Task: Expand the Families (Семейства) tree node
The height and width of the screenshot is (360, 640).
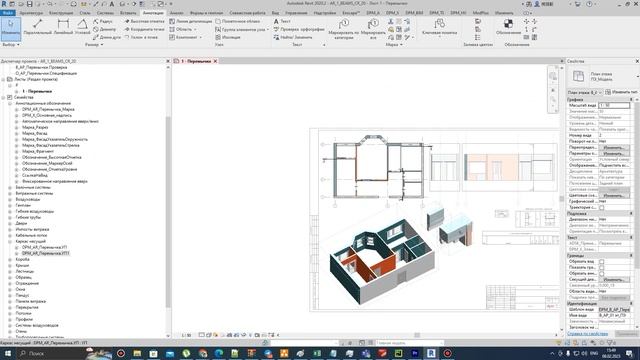Action: tap(4, 98)
